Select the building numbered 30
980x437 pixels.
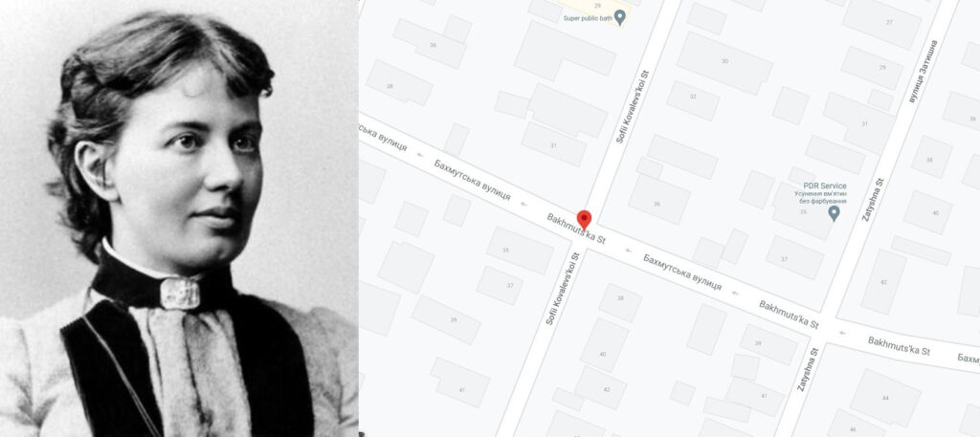[x=724, y=62]
